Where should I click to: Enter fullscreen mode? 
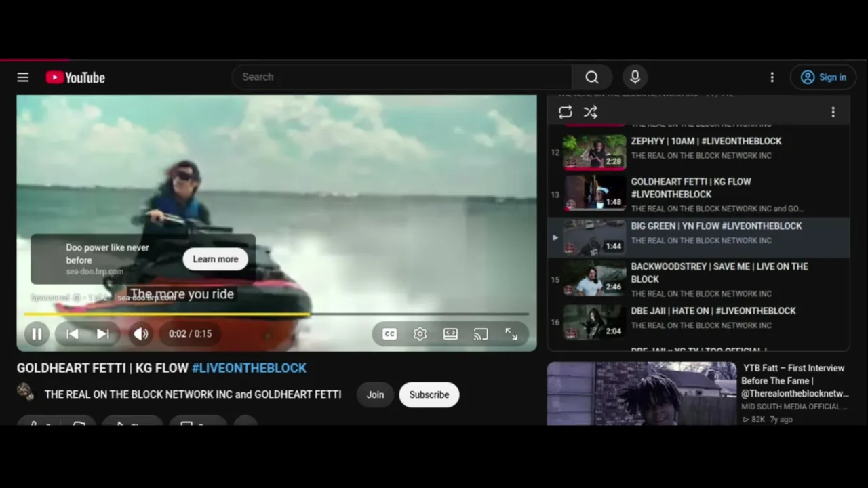tap(511, 333)
